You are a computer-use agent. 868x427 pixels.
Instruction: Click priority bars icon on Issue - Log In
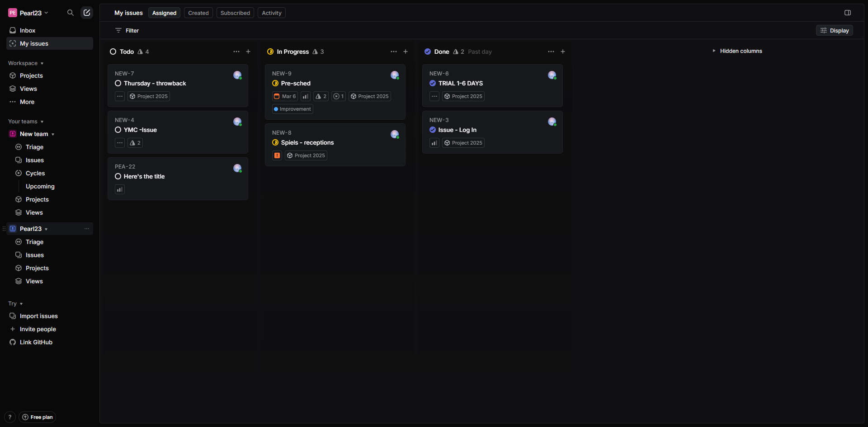click(434, 143)
